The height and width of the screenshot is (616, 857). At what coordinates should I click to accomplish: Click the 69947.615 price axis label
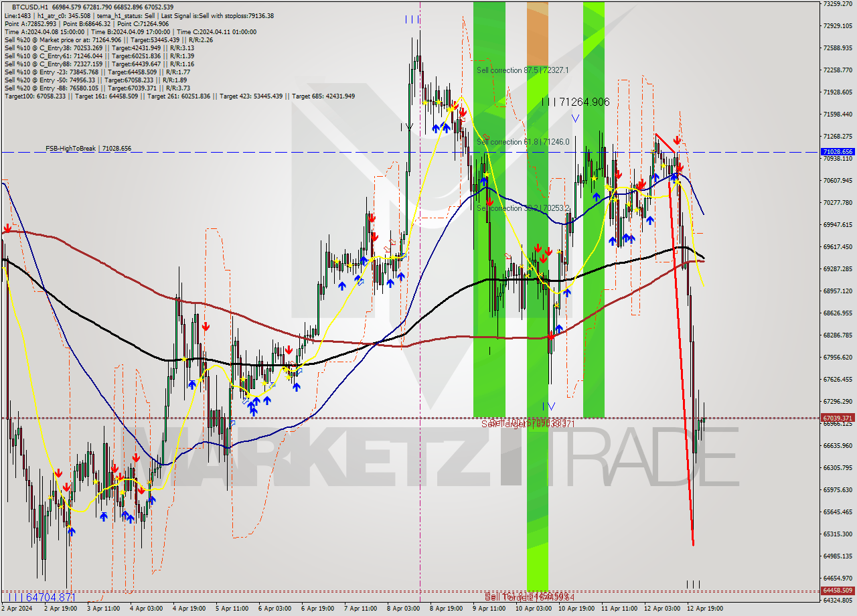pos(839,224)
